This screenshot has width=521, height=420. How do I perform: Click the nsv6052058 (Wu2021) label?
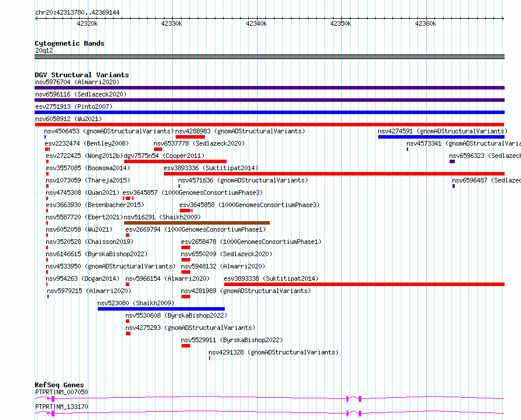click(x=79, y=229)
